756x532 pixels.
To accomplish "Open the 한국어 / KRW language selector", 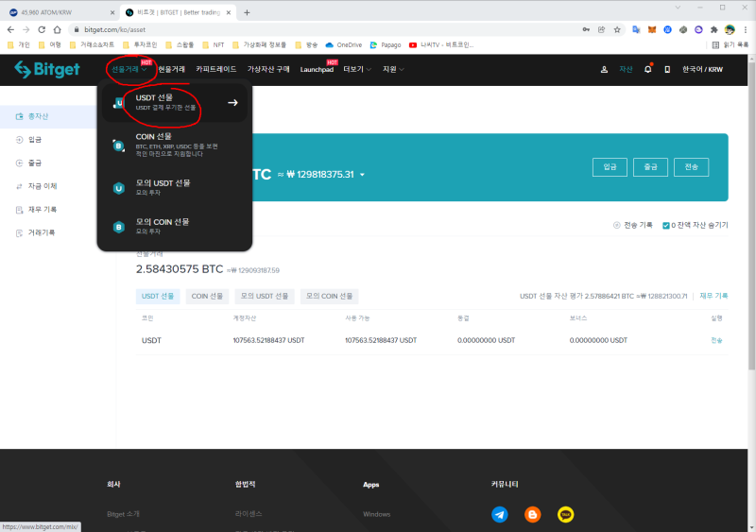I will (702, 70).
